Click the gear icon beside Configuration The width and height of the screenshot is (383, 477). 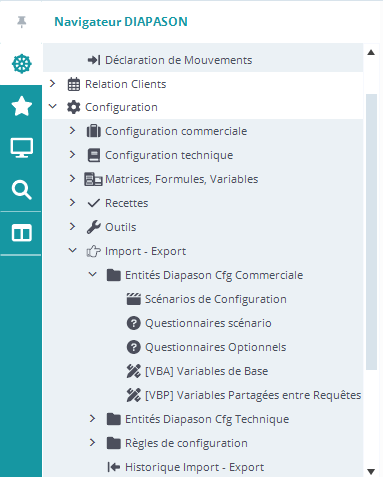(74, 107)
